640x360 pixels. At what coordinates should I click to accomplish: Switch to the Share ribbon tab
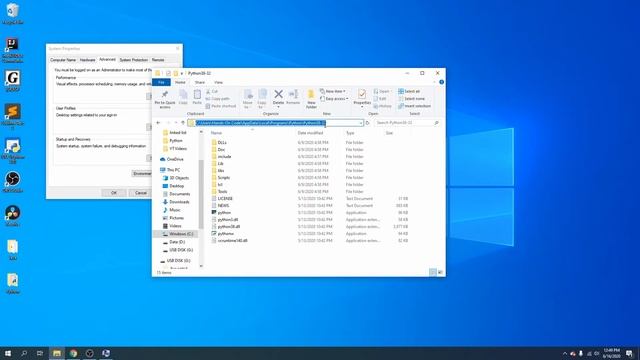click(200, 82)
